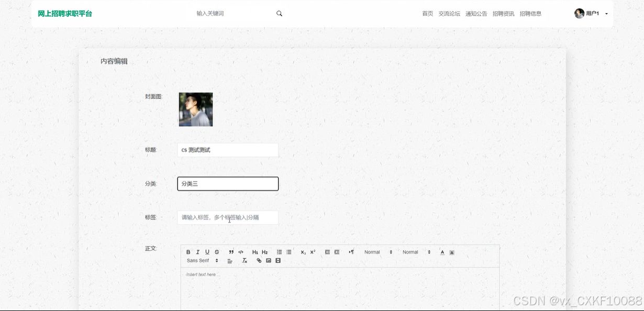Expand the 用户1 account dropdown arrow
This screenshot has height=311, width=644.
pos(606,14)
